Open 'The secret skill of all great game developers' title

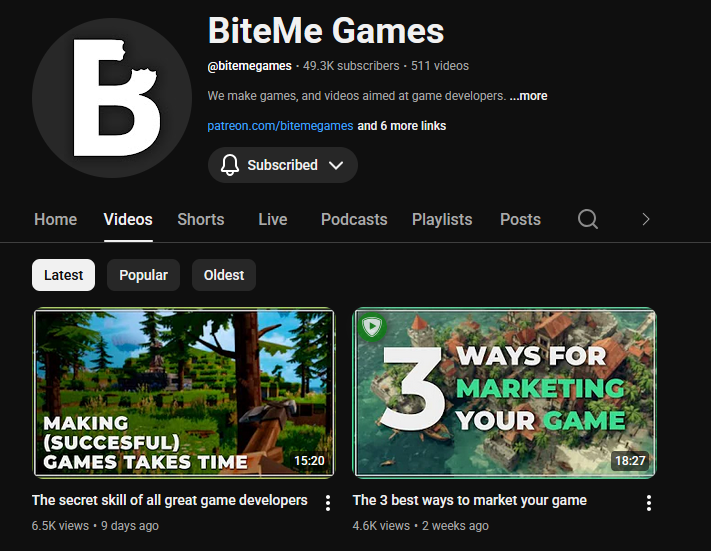[x=170, y=500]
